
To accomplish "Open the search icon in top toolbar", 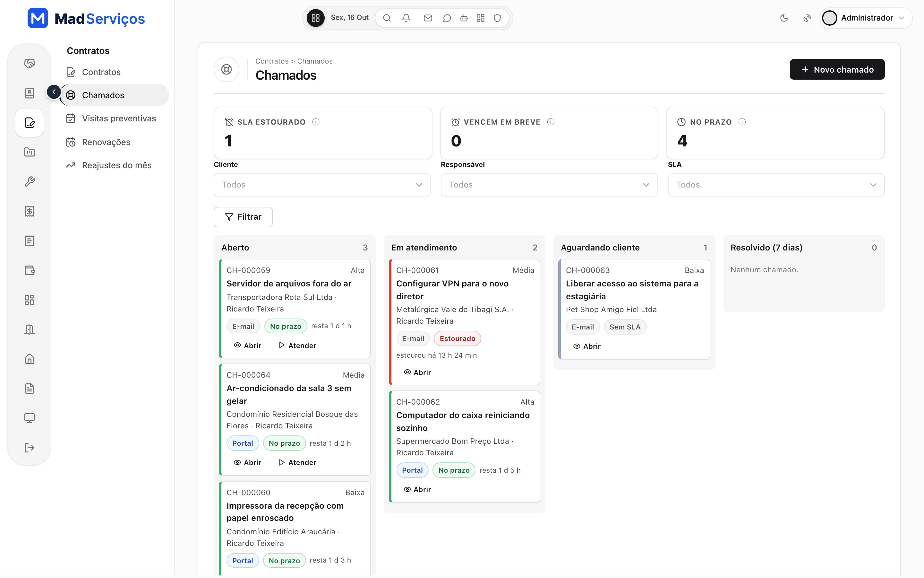I will click(386, 18).
